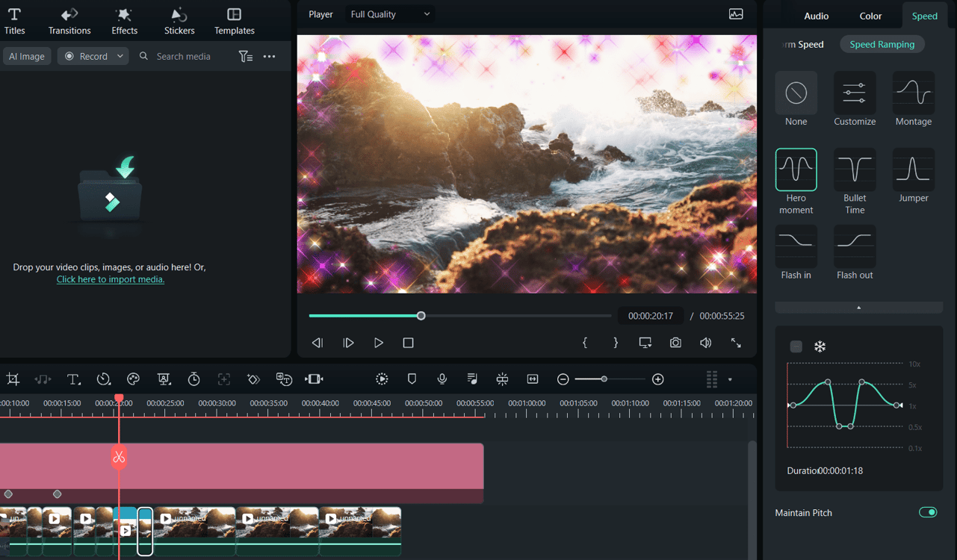Open the Audio tab
The image size is (957, 560).
pos(816,15)
